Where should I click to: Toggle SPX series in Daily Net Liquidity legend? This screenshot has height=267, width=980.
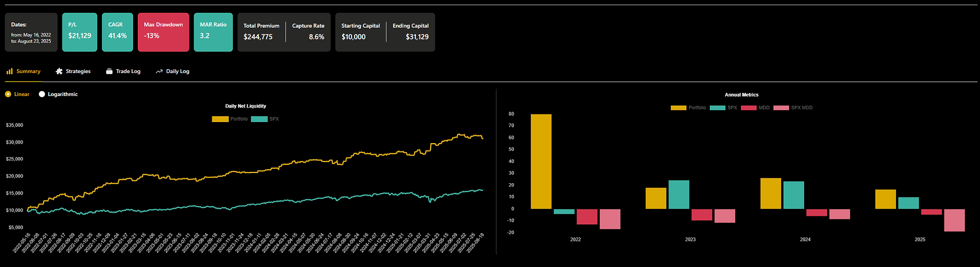tap(265, 119)
